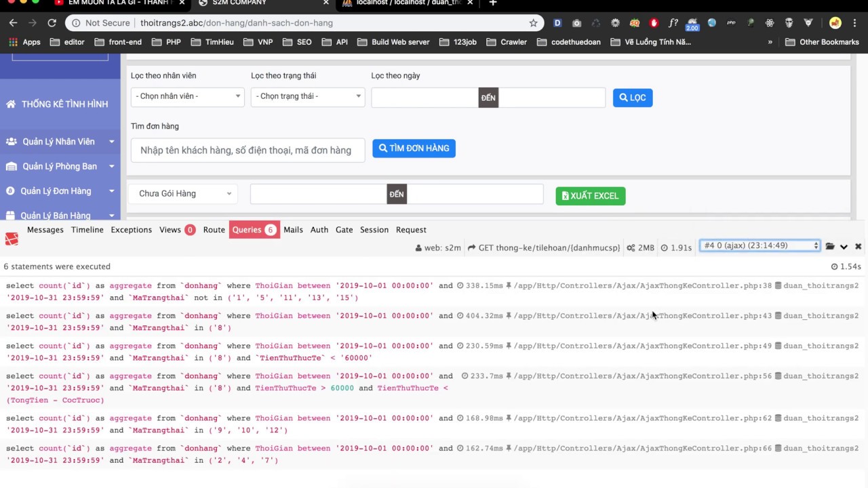Screen dimensions: 868x488
Task: Open the Chrome three-dot menu
Action: [x=856, y=23]
